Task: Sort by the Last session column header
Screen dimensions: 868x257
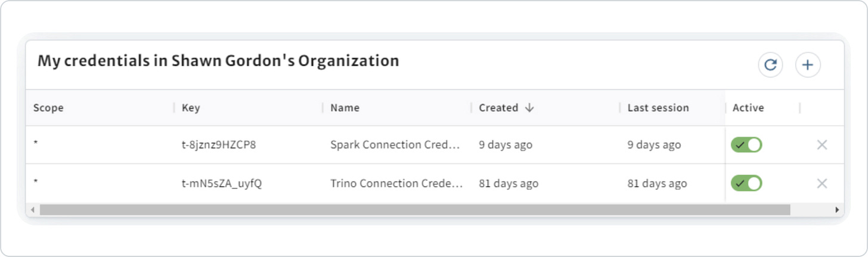Action: point(658,108)
